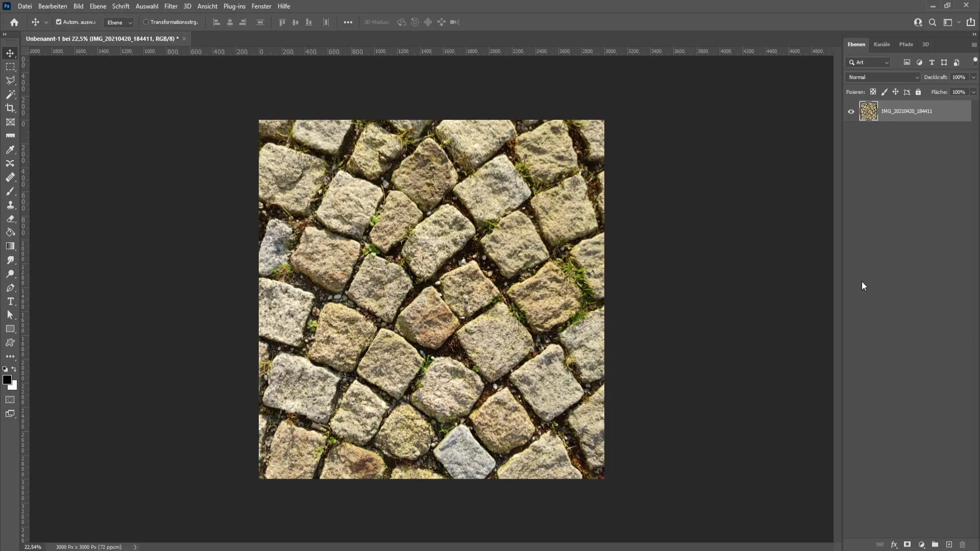Click the Fenster menu item
This screenshot has width=980, height=551.
[261, 6]
